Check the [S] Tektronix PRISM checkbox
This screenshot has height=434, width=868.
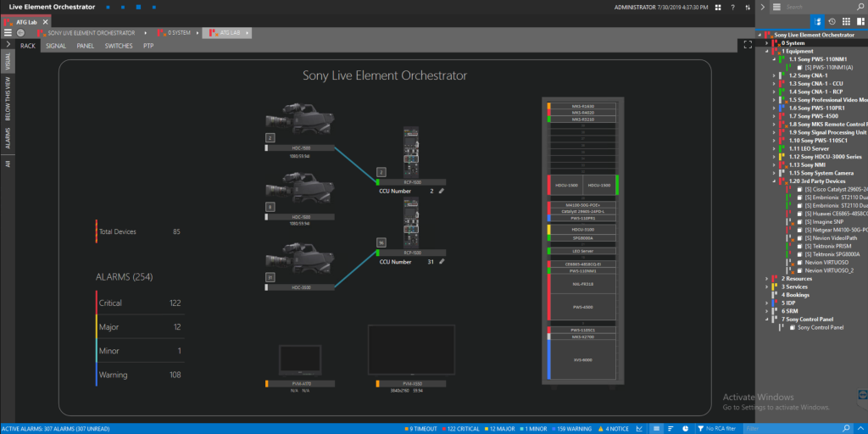coord(800,246)
